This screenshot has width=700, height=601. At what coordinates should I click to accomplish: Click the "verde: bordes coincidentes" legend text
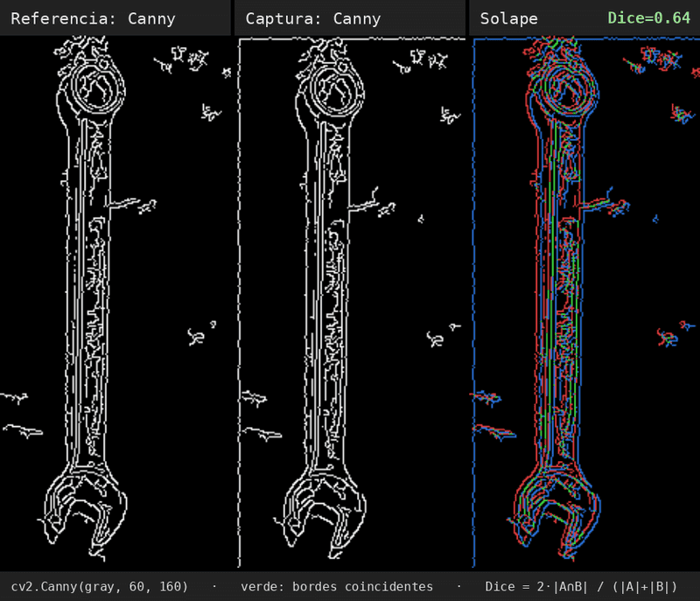(337, 586)
